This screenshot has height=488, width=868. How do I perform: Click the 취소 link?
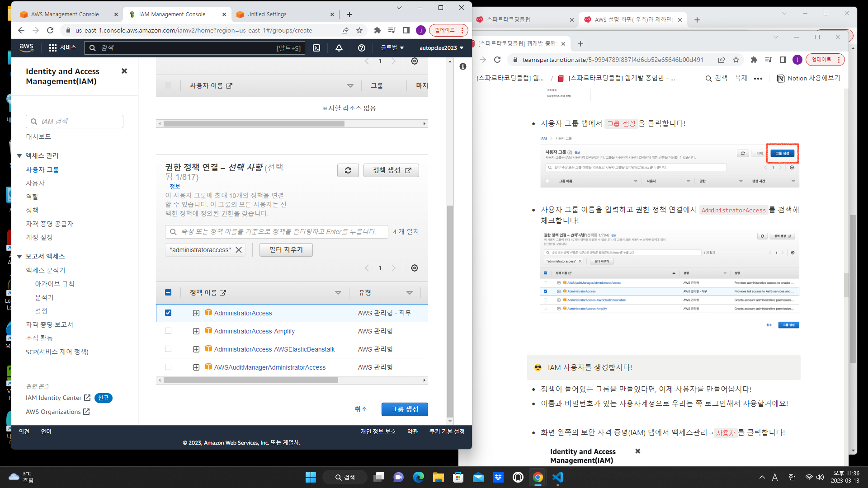click(x=361, y=409)
